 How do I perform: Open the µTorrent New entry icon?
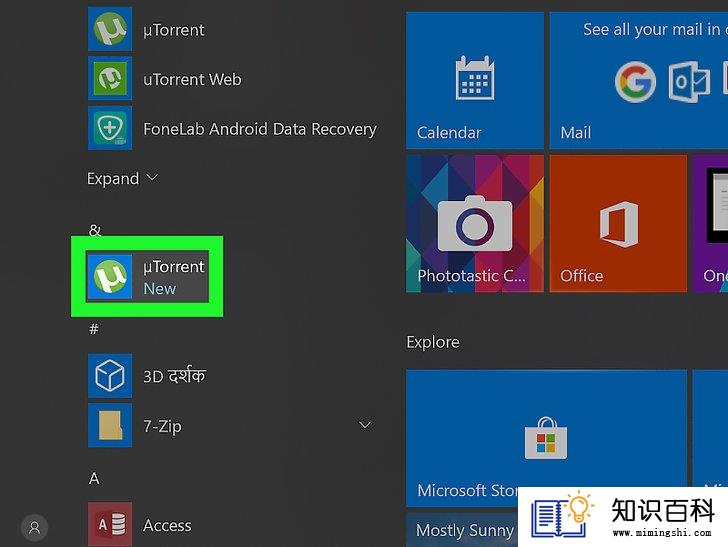[x=110, y=276]
